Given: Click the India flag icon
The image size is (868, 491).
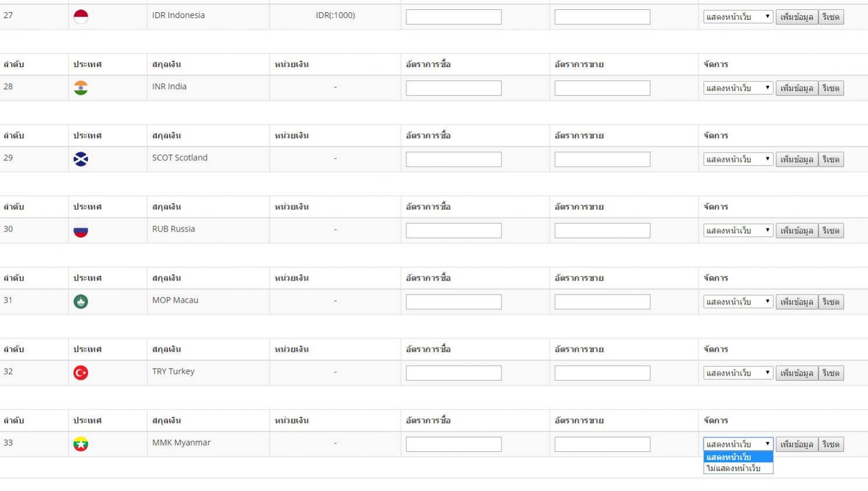Looking at the screenshot, I should 81,88.
